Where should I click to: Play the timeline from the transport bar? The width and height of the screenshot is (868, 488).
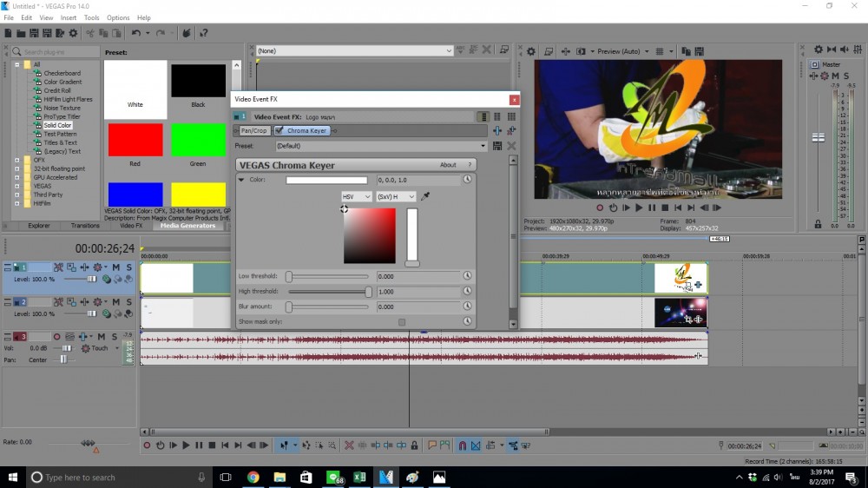(x=186, y=445)
